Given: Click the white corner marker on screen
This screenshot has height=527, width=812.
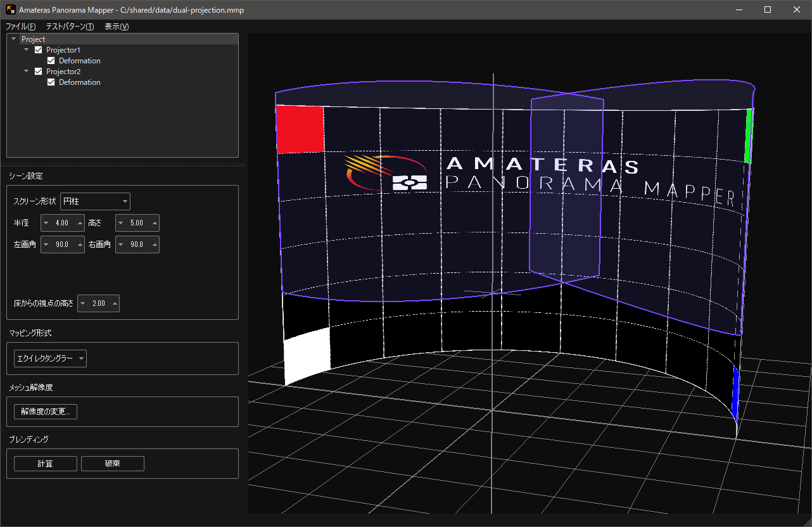Looking at the screenshot, I should click(x=307, y=356).
